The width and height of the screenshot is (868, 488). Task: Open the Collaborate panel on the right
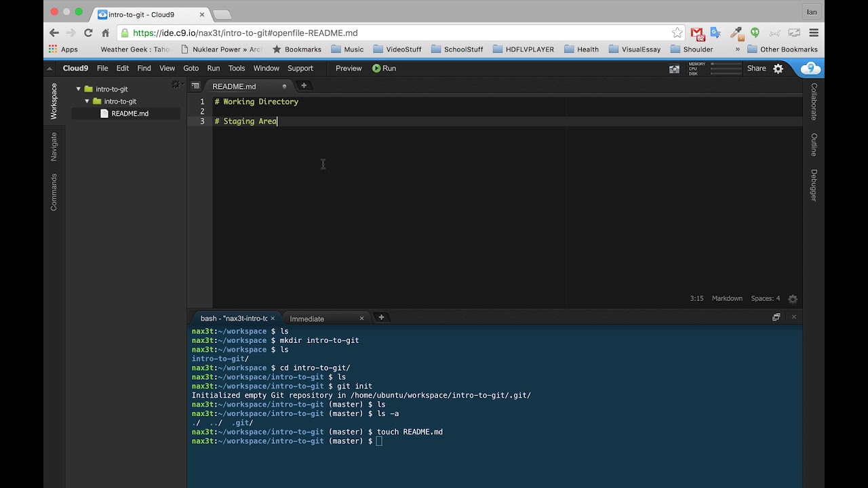click(814, 102)
